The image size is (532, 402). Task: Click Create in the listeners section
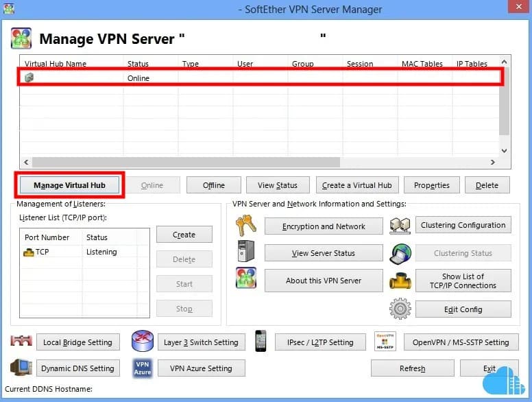(184, 235)
